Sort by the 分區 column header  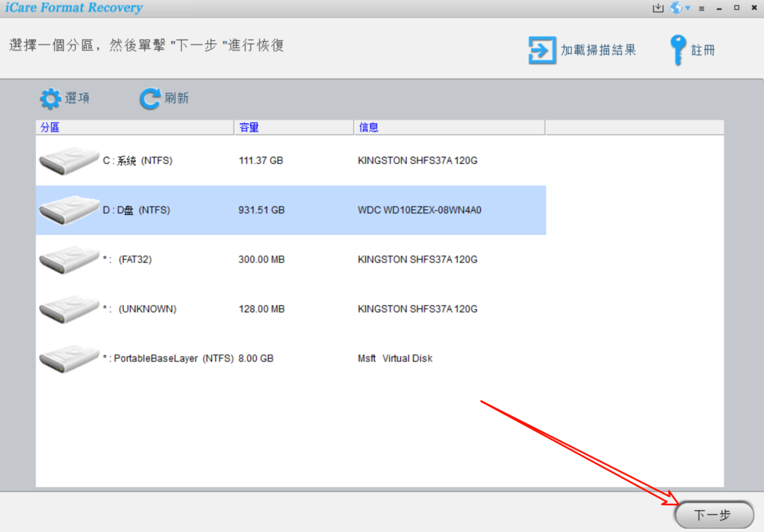coord(135,127)
